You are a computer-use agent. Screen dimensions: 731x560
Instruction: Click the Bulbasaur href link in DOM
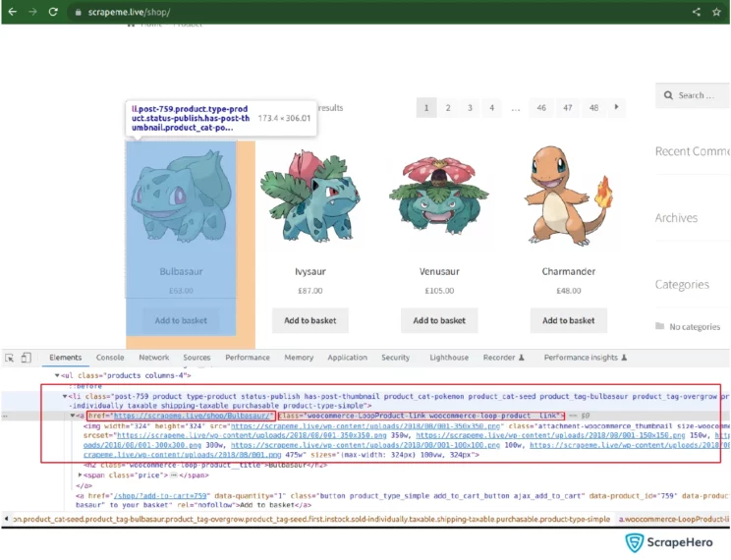(192, 416)
